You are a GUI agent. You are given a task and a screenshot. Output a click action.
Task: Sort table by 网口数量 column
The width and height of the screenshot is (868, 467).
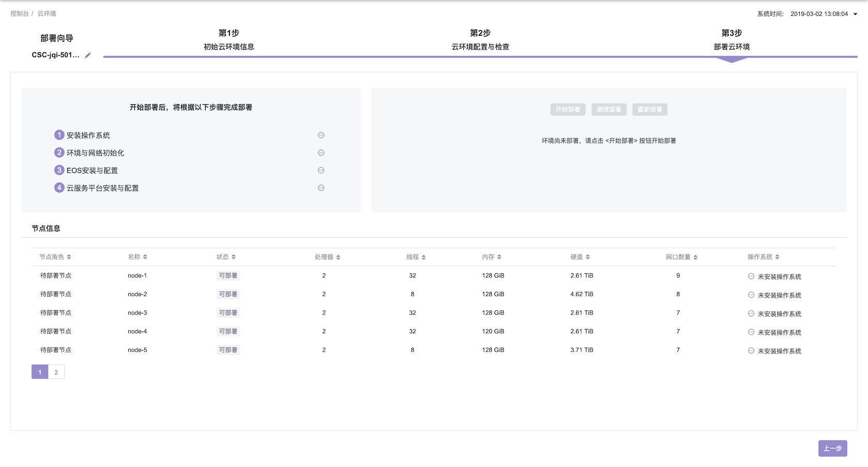(695, 257)
